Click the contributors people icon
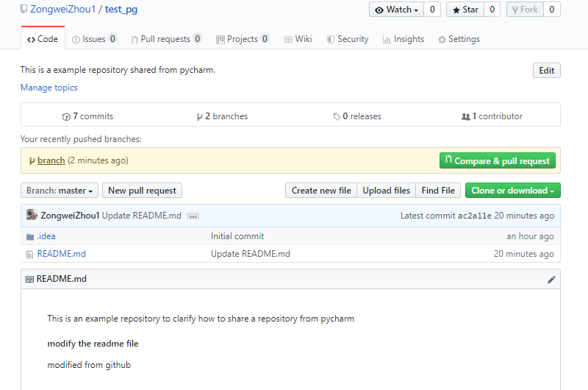The image size is (588, 390). click(x=466, y=117)
